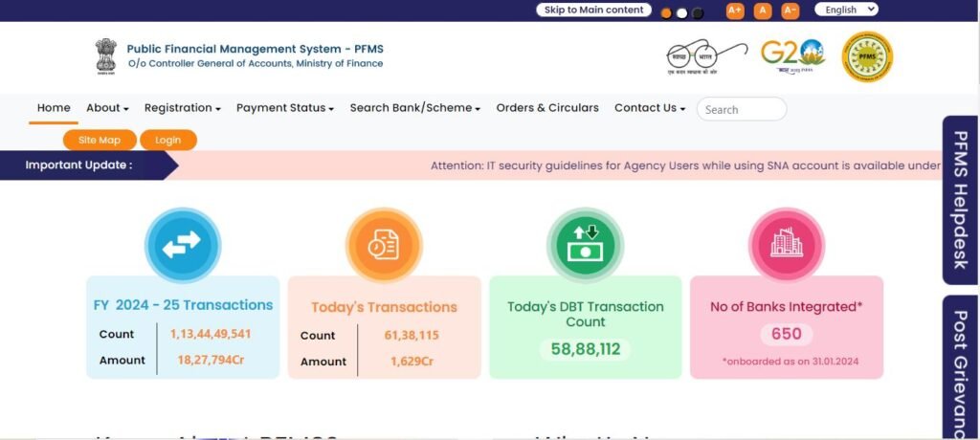Click the pink bank buildings icon

pos(787,245)
